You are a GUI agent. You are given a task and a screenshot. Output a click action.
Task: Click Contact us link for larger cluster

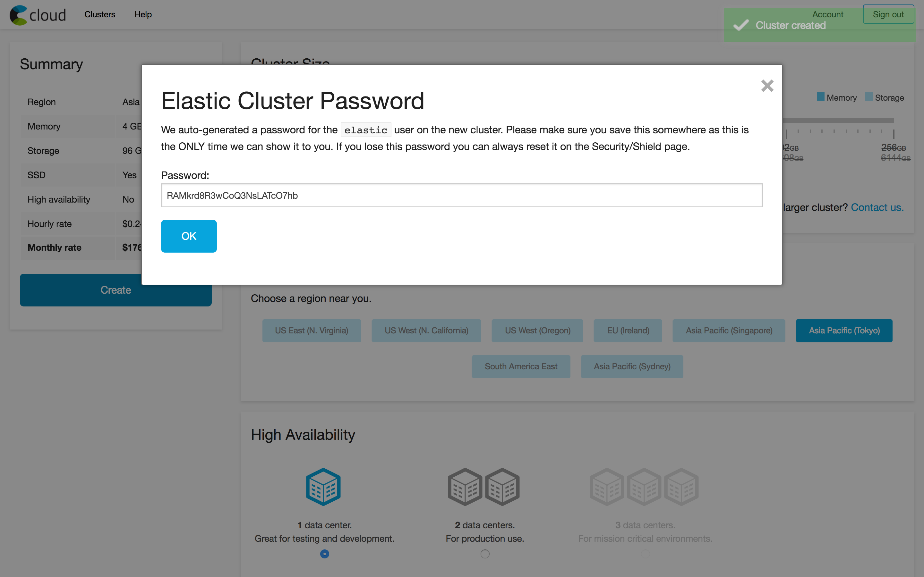click(877, 207)
